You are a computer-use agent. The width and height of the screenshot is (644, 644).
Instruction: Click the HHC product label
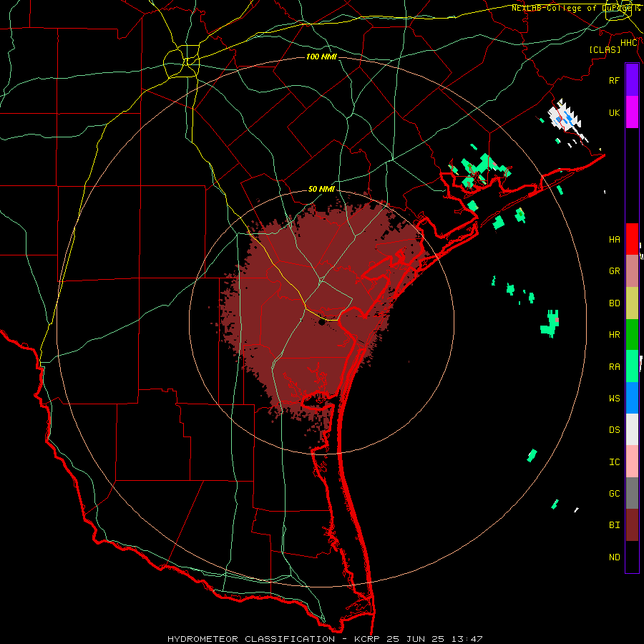[x=629, y=43]
